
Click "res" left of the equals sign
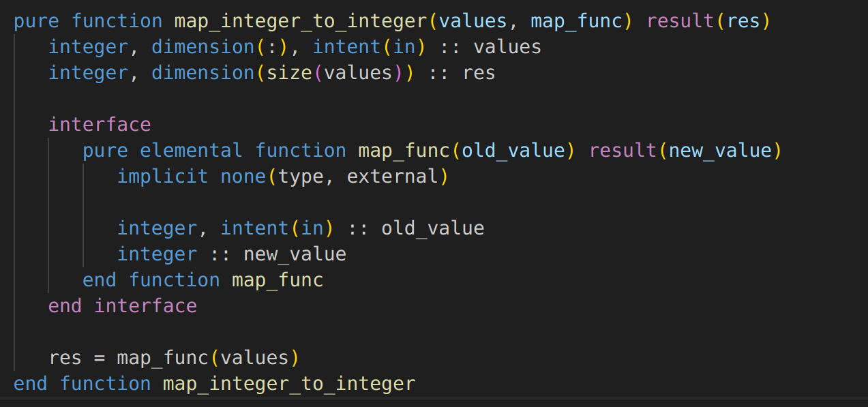point(65,358)
